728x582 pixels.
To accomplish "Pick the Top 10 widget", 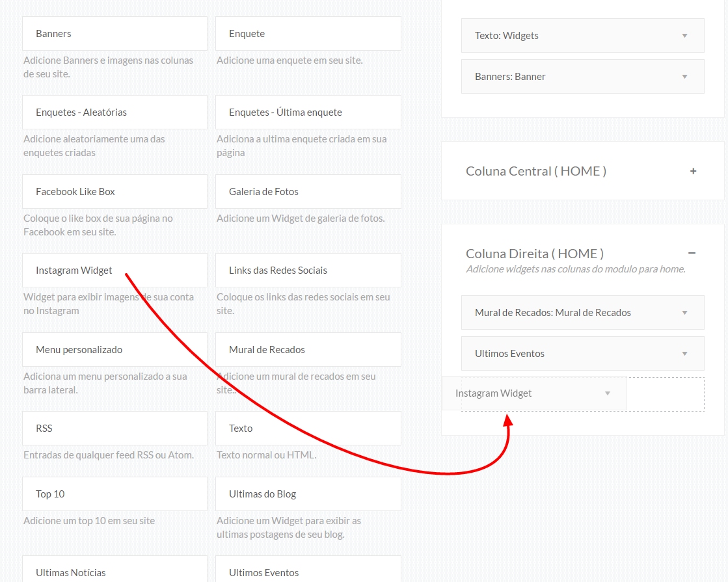I will point(115,494).
